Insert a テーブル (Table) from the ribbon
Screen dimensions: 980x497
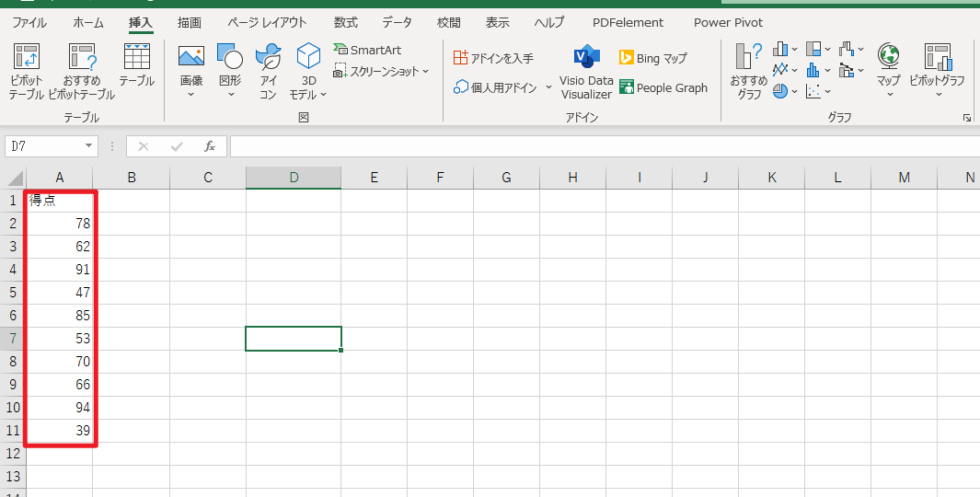pyautogui.click(x=136, y=65)
